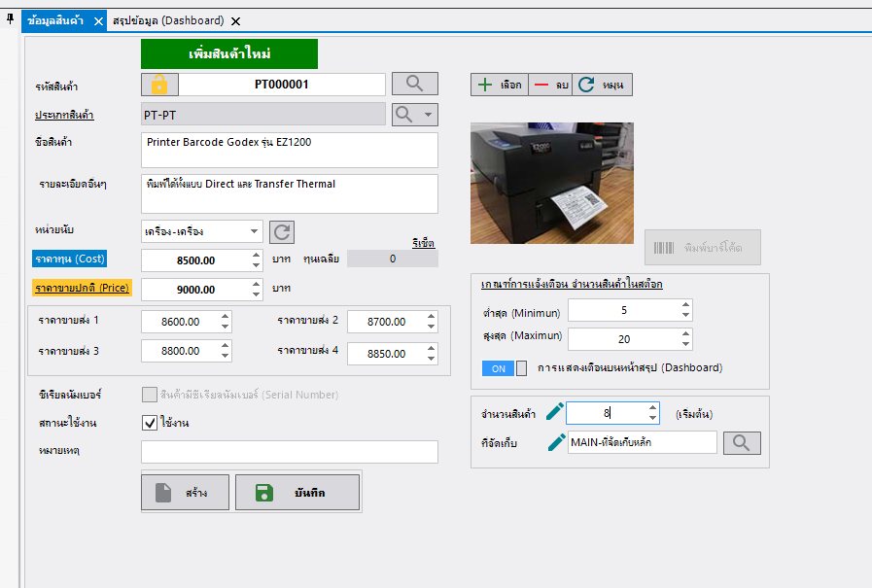
Task: Click the storage location field MAIN
Action: tap(643, 442)
